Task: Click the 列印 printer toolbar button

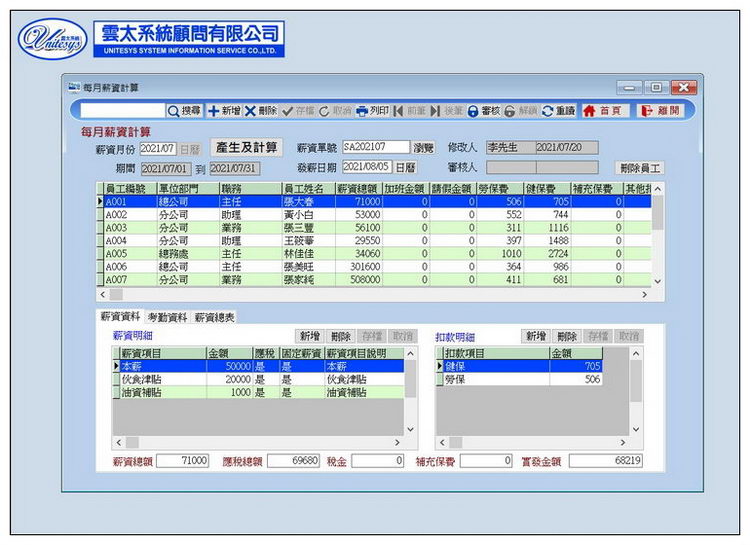Action: click(373, 111)
